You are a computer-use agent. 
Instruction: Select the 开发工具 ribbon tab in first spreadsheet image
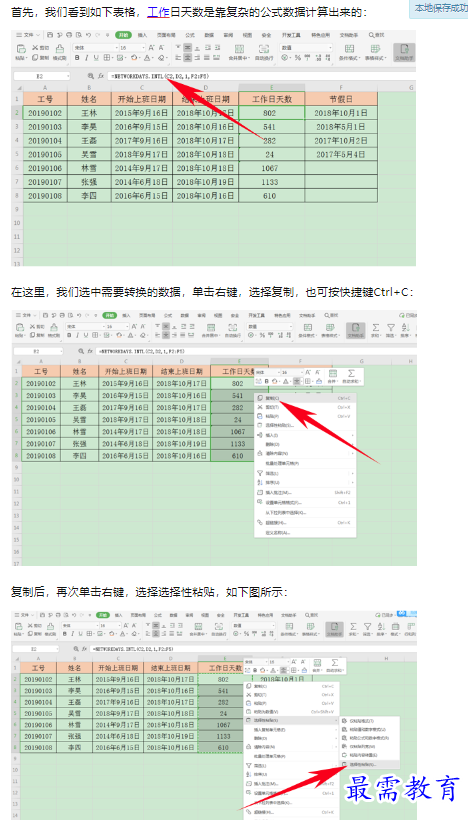coord(292,35)
